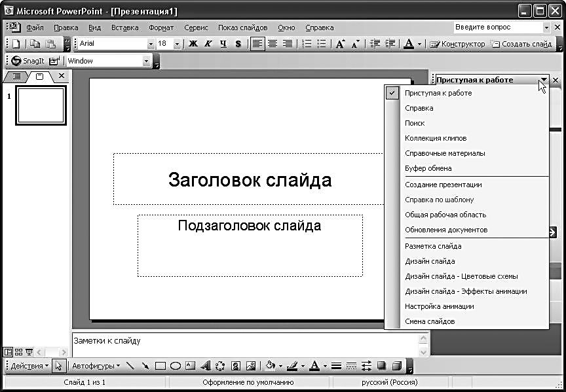Viewport: 566px width, 392px height.
Task: Select the Rectangle drawing tool
Action: [x=160, y=366]
